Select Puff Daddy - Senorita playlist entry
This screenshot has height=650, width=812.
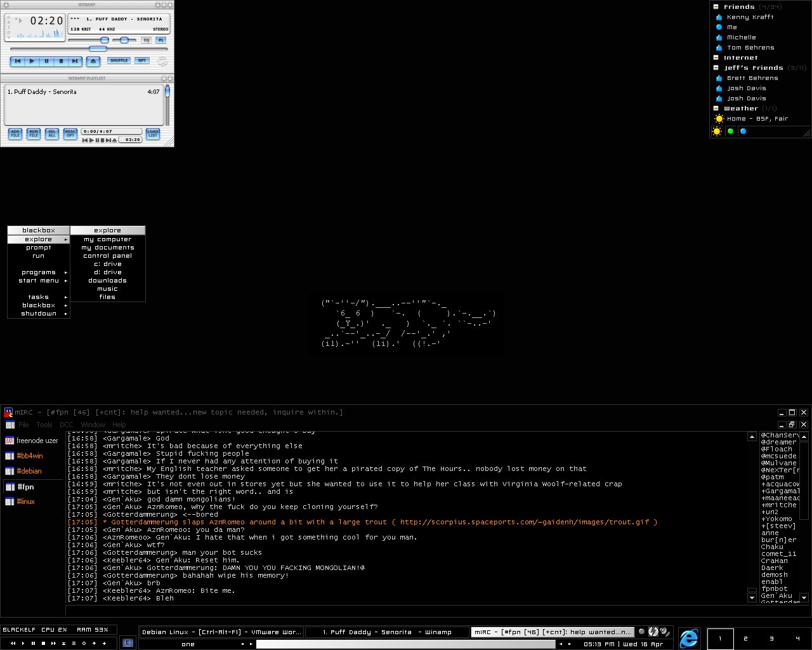click(x=84, y=92)
